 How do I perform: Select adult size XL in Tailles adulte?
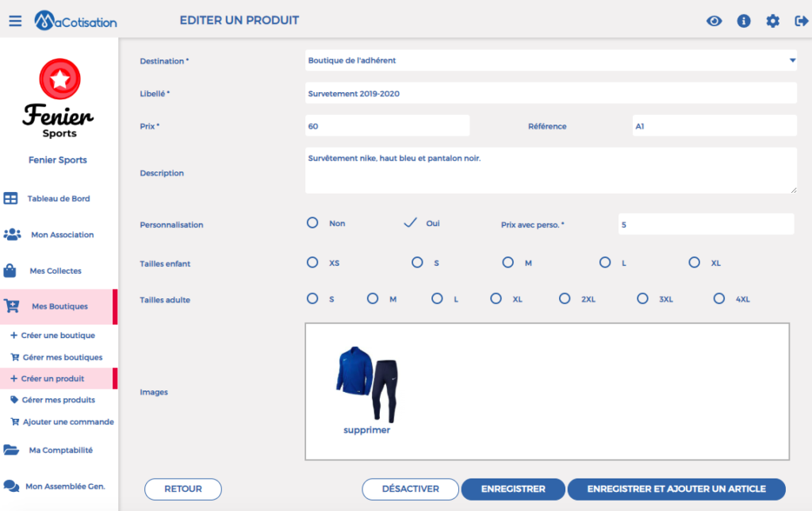click(496, 298)
